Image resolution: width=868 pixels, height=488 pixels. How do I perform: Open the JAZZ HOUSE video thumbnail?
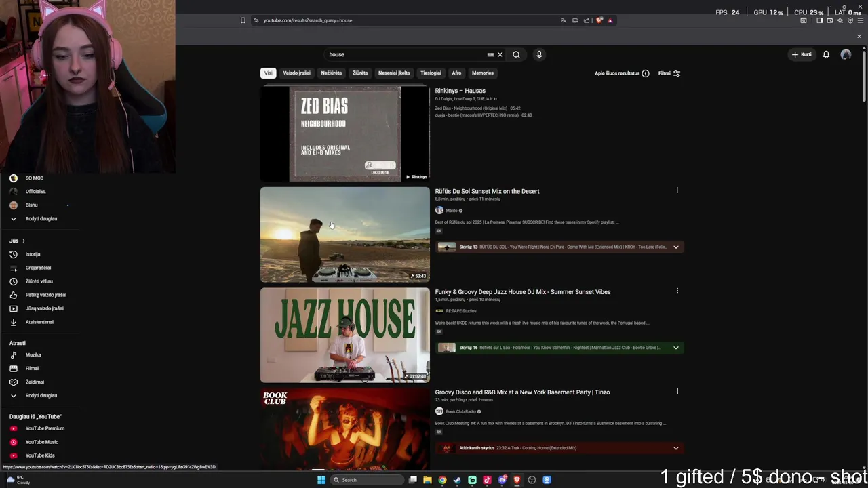click(x=345, y=335)
